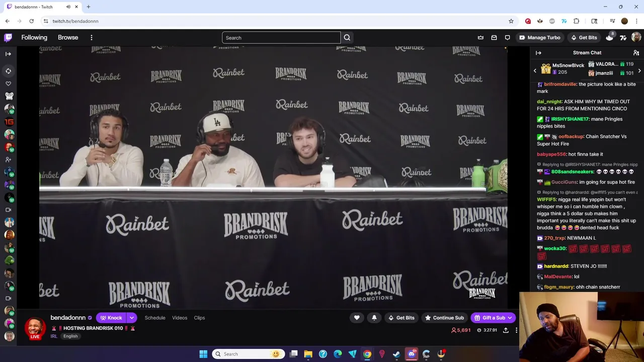
Task: Bookmark this page with the star
Action: (511, 21)
